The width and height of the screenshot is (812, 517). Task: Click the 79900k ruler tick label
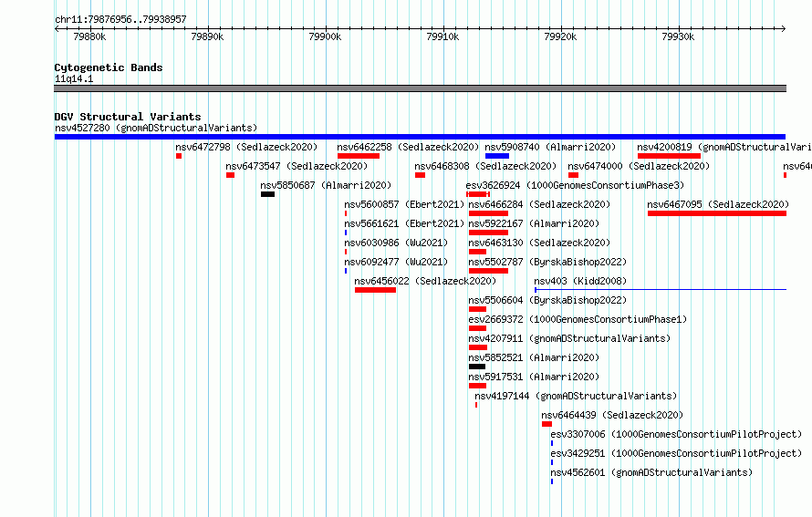tap(325, 36)
